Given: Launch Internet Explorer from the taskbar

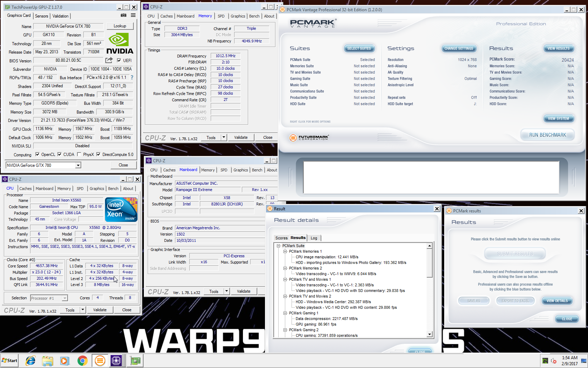Looking at the screenshot, I should point(30,360).
